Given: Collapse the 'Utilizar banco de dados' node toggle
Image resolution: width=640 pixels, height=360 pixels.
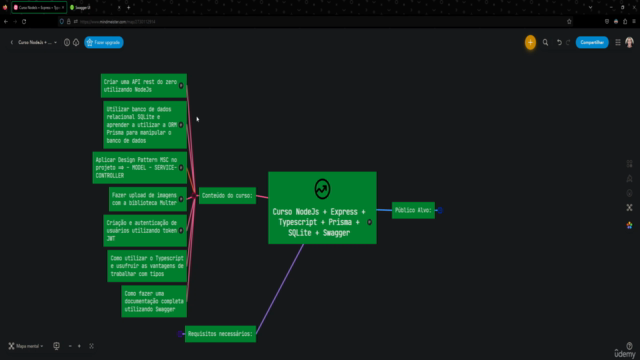Looking at the screenshot, I should [x=181, y=125].
